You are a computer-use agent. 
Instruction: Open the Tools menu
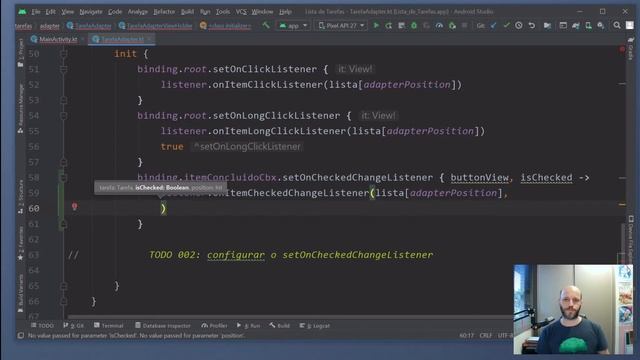(223, 12)
